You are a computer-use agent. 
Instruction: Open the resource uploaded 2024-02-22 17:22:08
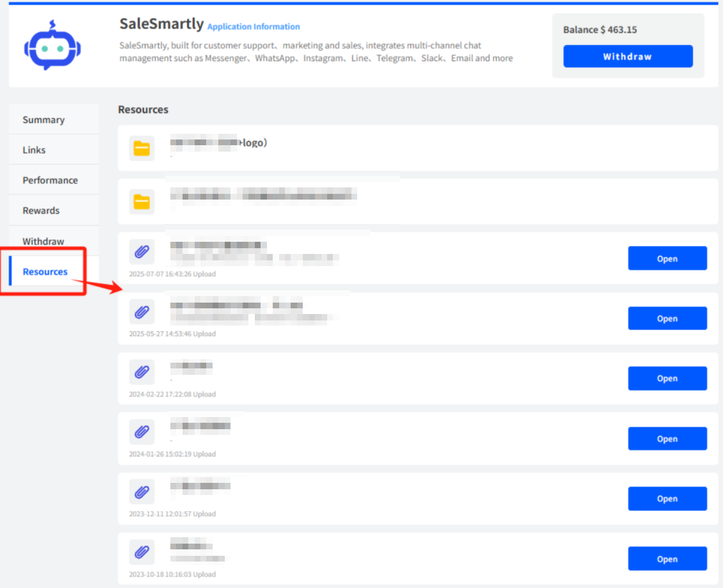tap(667, 378)
